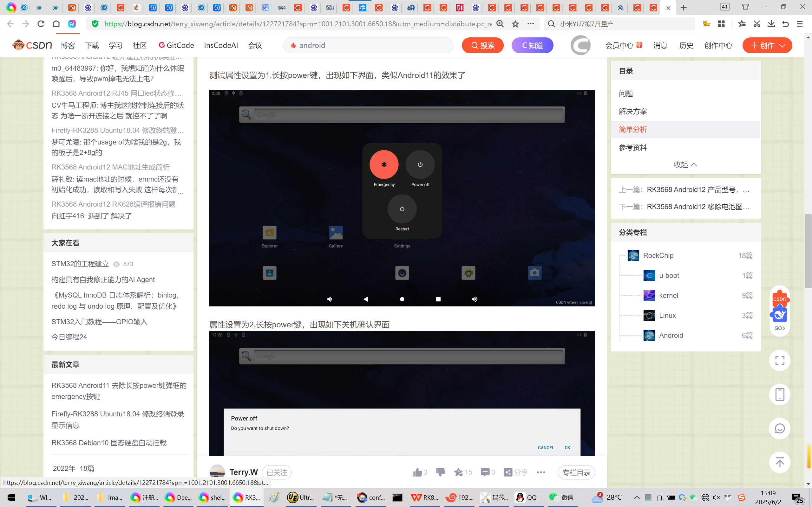
Task: Click the orange 搜索 search button
Action: click(x=482, y=45)
